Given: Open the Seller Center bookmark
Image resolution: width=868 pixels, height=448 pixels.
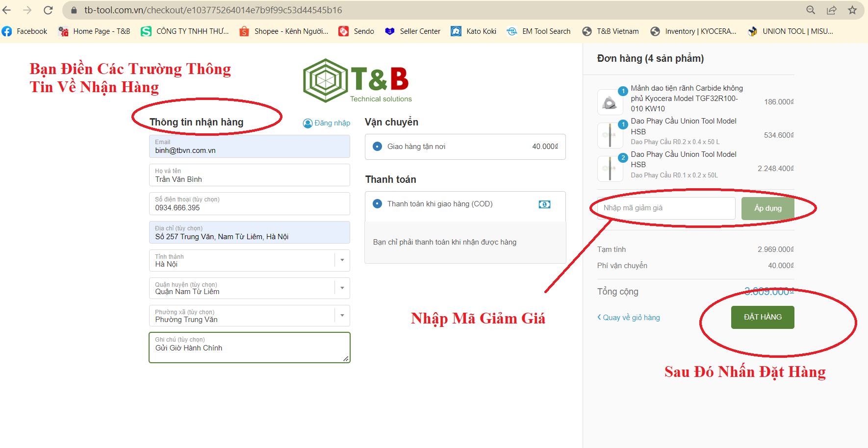Looking at the screenshot, I should pos(412,31).
